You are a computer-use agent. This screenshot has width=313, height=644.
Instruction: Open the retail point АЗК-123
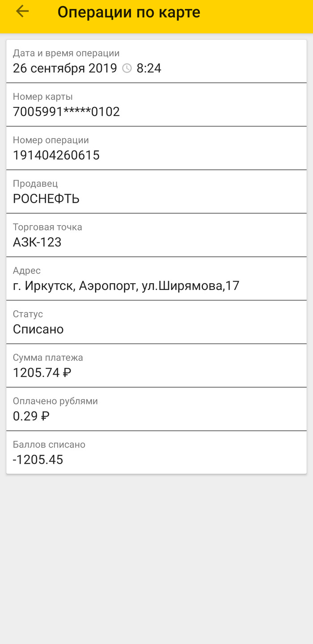point(37,242)
